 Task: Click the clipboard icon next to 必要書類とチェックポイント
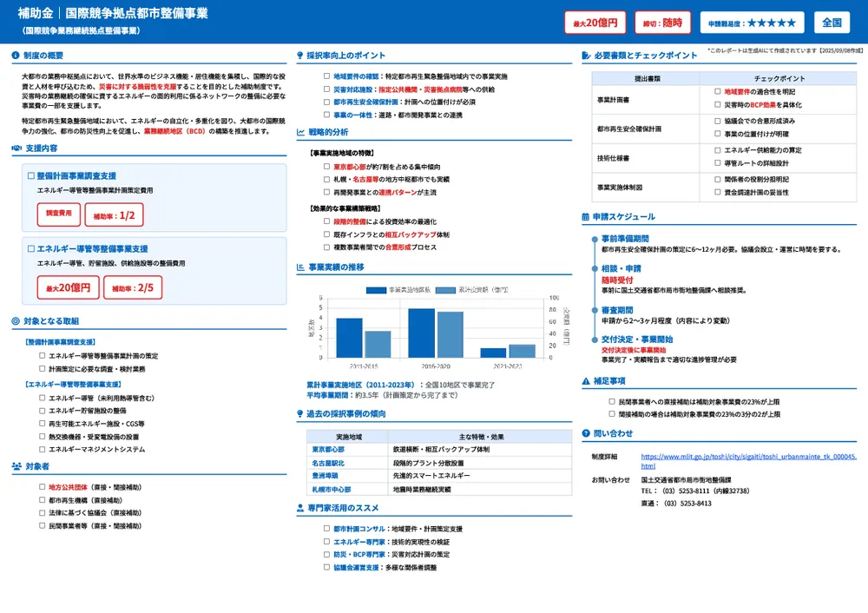pyautogui.click(x=588, y=54)
